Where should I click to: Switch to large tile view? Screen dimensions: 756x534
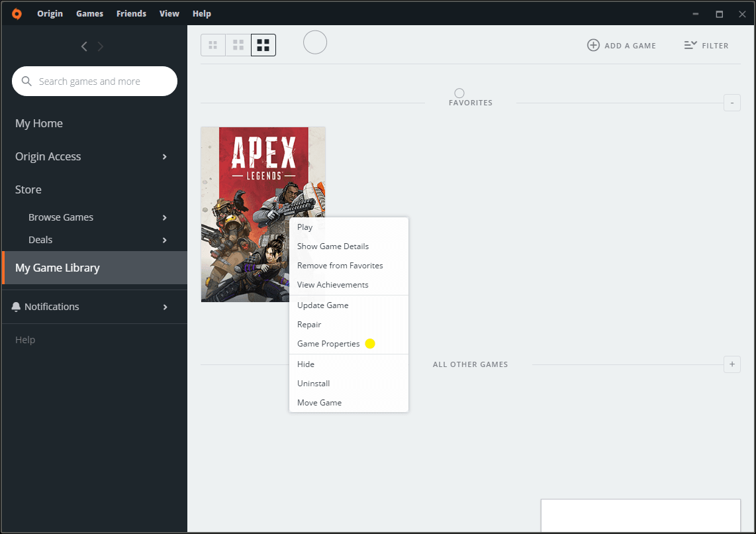pos(263,45)
